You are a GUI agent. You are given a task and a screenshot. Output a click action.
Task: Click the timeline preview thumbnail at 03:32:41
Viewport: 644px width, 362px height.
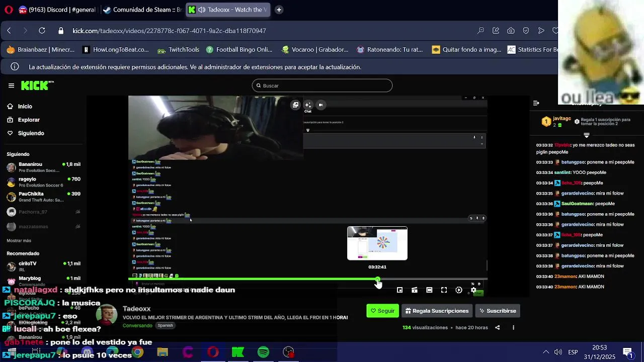pyautogui.click(x=377, y=243)
